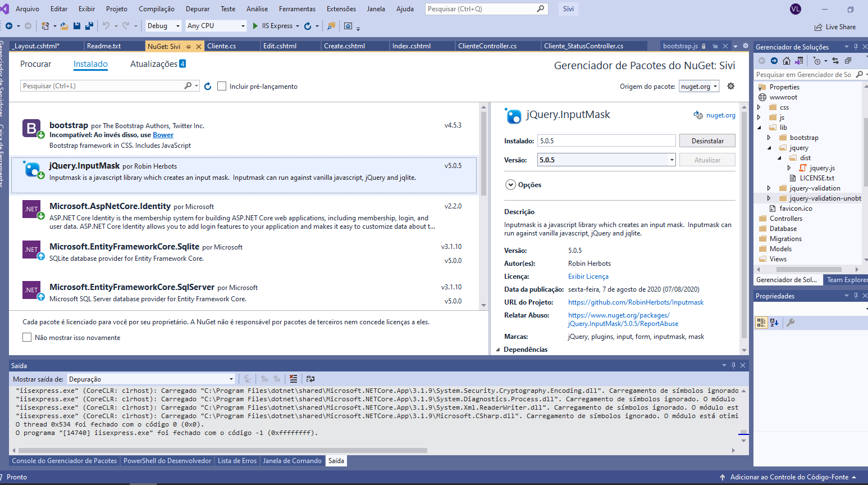The height and width of the screenshot is (485, 868).
Task: Click Adicionar ao Controle do Código-Fonte
Action: (x=789, y=477)
